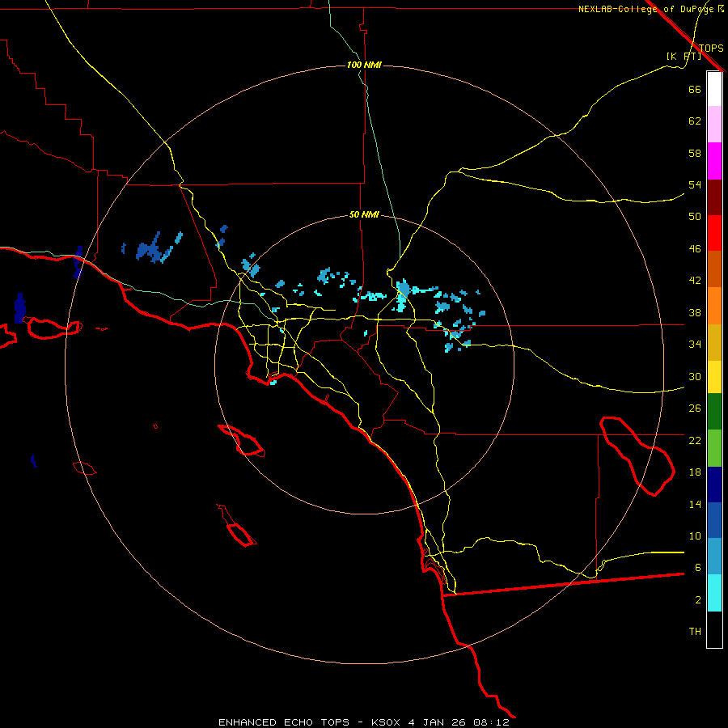Pick the light green legend swatch
Image resolution: width=728 pixels, height=728 pixels.
tap(714, 448)
